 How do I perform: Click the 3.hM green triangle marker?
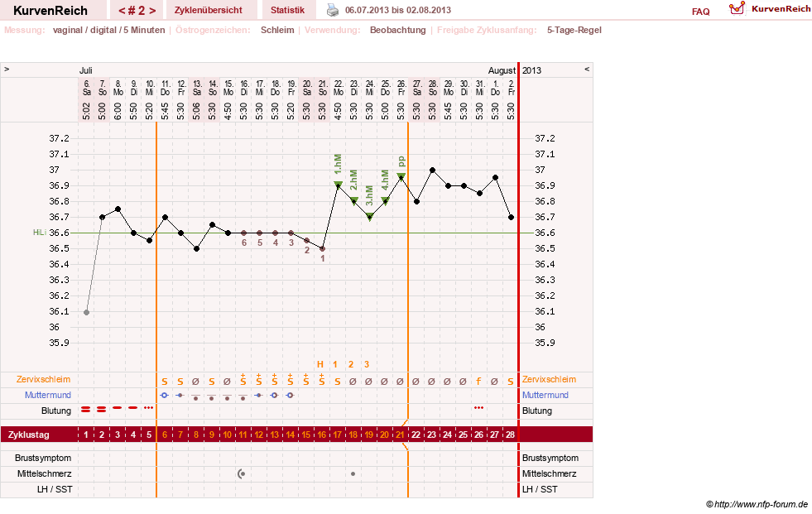coord(370,217)
